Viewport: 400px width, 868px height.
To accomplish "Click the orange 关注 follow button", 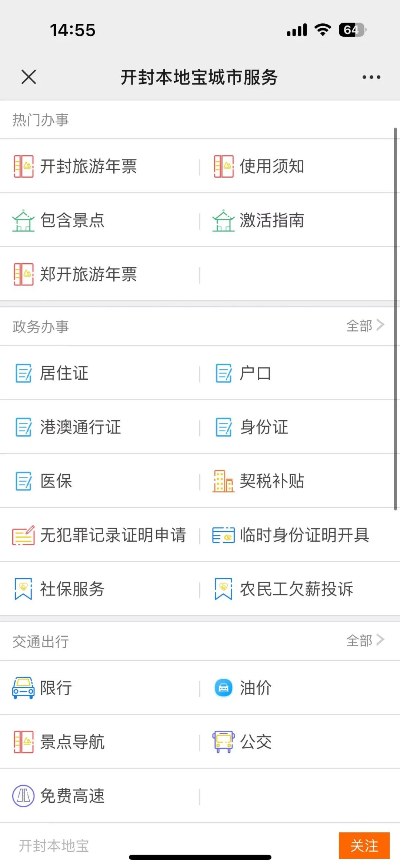I will tap(364, 845).
